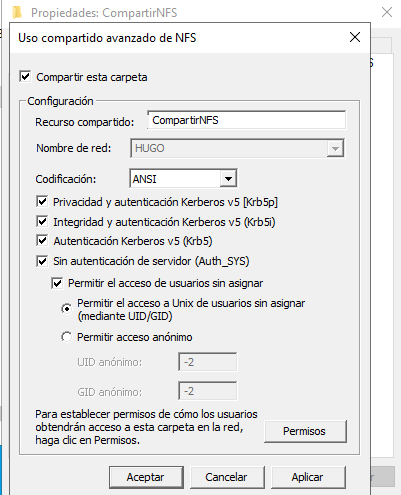
Task: Click the Nombre de red label
Action: 74,148
